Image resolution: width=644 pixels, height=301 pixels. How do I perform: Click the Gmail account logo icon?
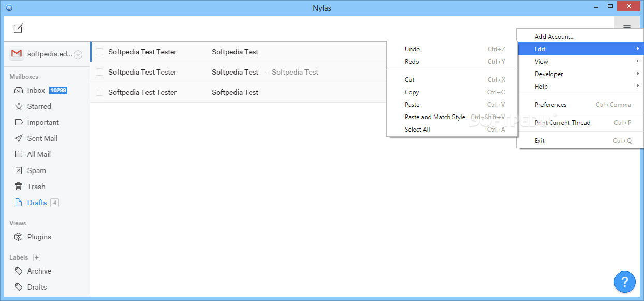(x=17, y=54)
